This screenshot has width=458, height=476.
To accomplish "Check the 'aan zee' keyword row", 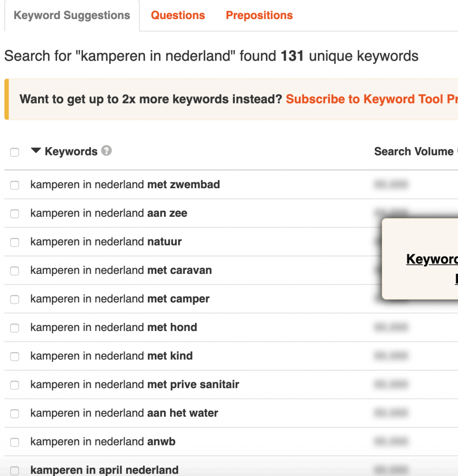I will coord(15,214).
